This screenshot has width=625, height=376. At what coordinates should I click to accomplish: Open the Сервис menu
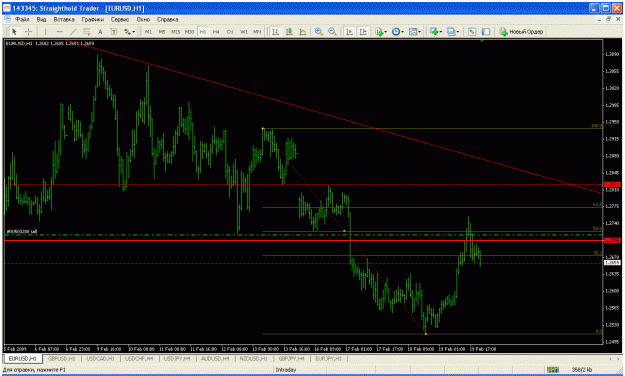coord(120,19)
